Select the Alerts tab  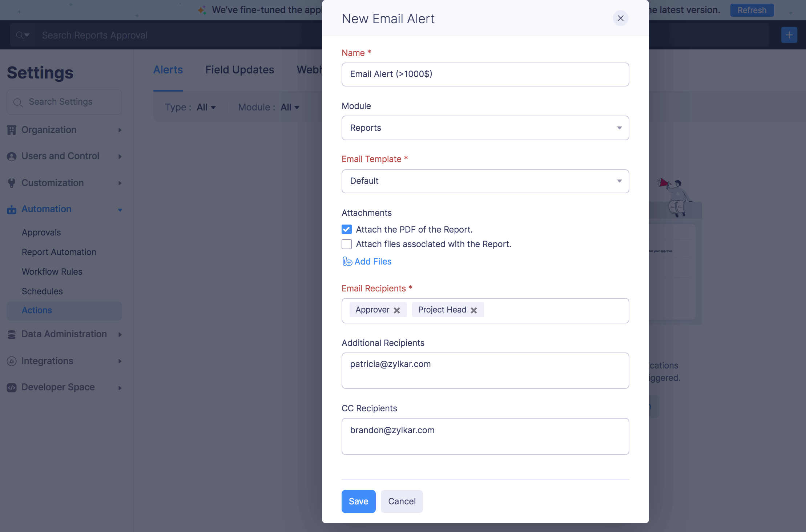(x=168, y=70)
